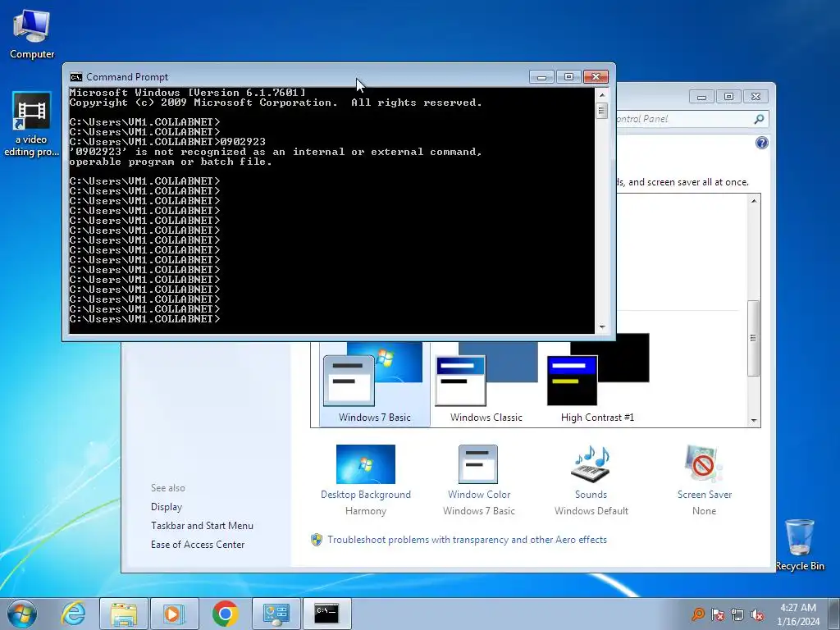Minimize the Control Panel window
Image resolution: width=840 pixels, height=630 pixels.
(702, 97)
